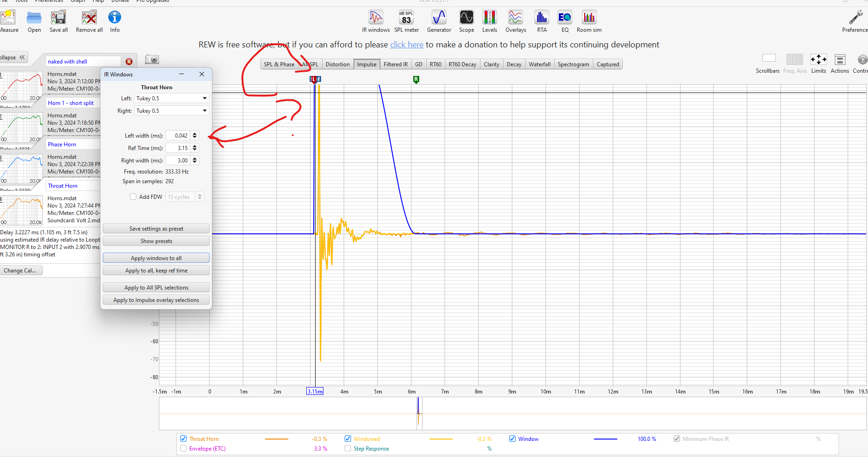Toggle Throat Horn trace visibility
This screenshot has height=457, width=868.
pos(183,439)
